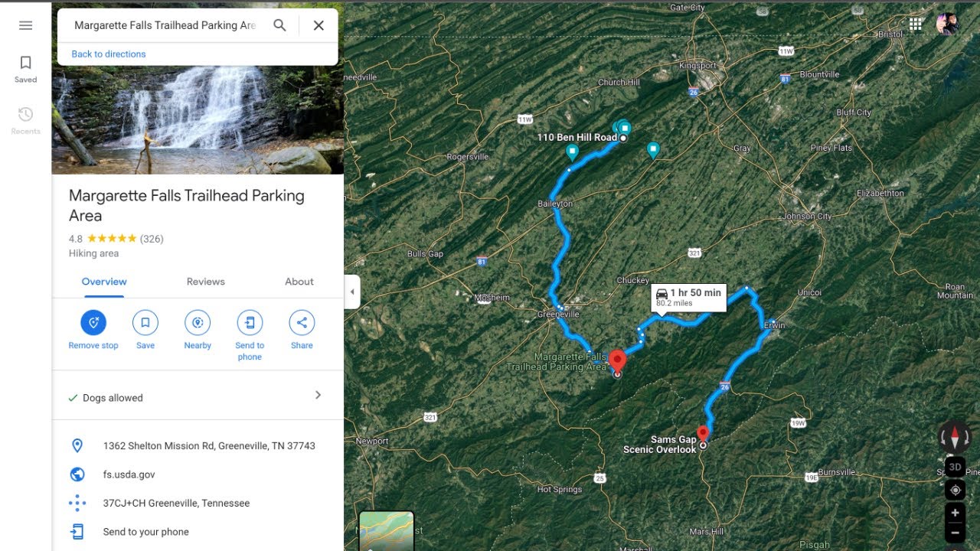Screen dimensions: 980x551
Task: Switch to the About tab
Action: (x=299, y=282)
